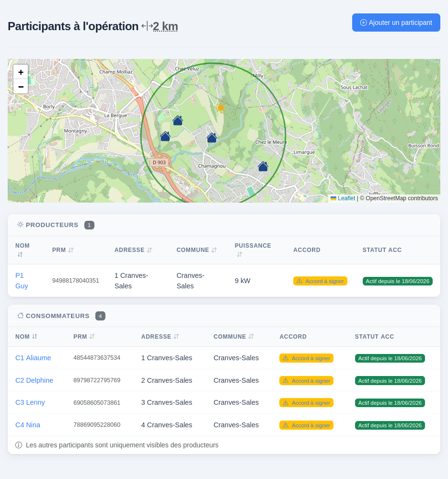This screenshot has height=479, width=448.
Task: Click PRM number 89798722795769
Action: pyautogui.click(x=97, y=380)
